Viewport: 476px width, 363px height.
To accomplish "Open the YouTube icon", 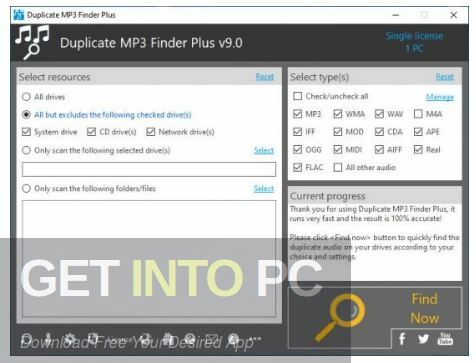I will coord(445,339).
